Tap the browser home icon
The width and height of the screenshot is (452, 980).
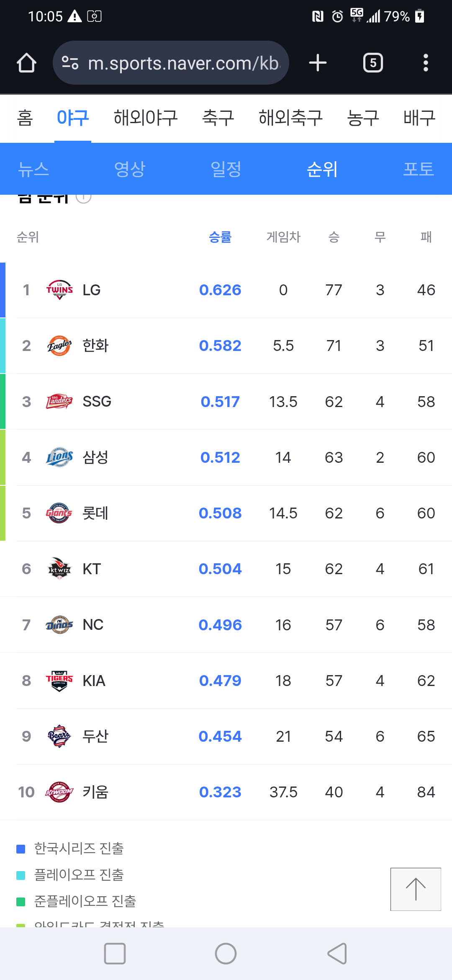[x=26, y=63]
